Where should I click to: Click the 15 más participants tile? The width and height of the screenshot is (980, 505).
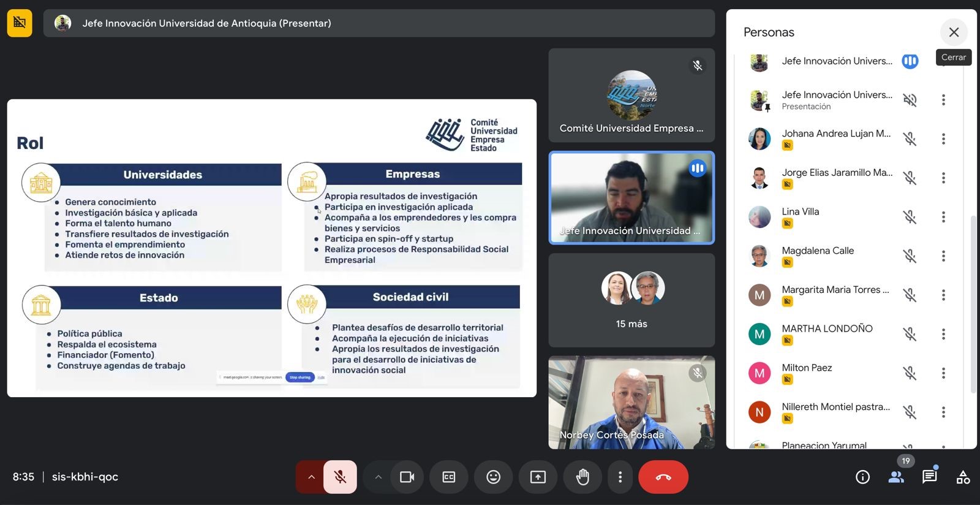pyautogui.click(x=631, y=300)
